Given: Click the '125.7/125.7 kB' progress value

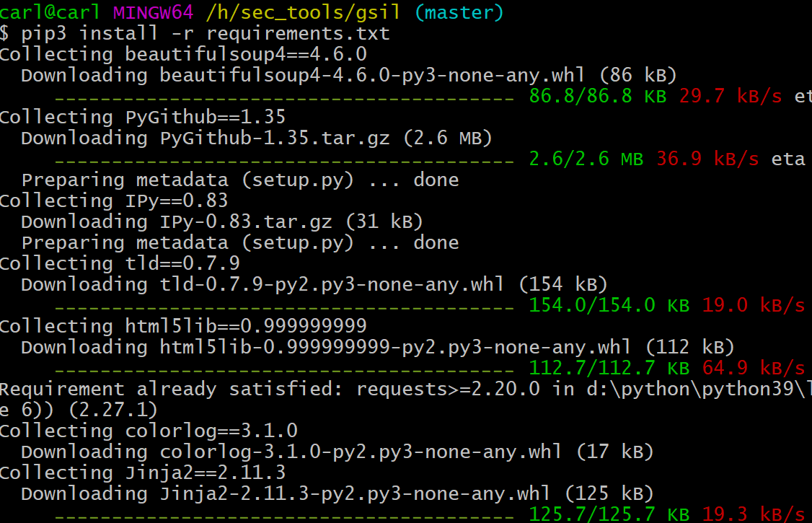Looking at the screenshot, I should coord(609,515).
